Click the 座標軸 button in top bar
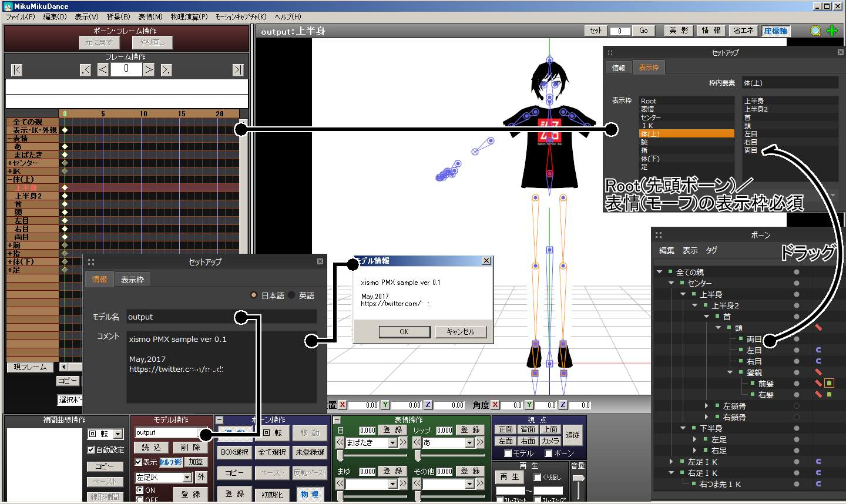 tap(775, 31)
